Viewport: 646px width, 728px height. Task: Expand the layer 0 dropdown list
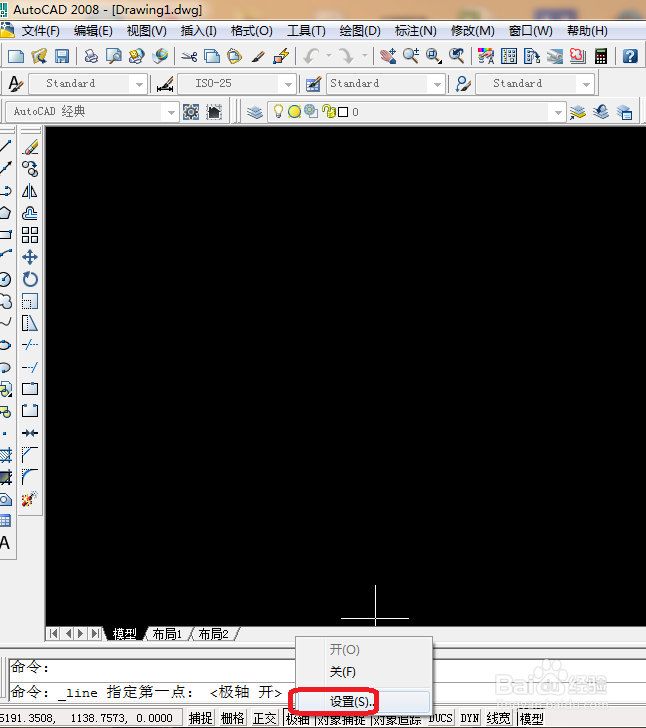[557, 112]
